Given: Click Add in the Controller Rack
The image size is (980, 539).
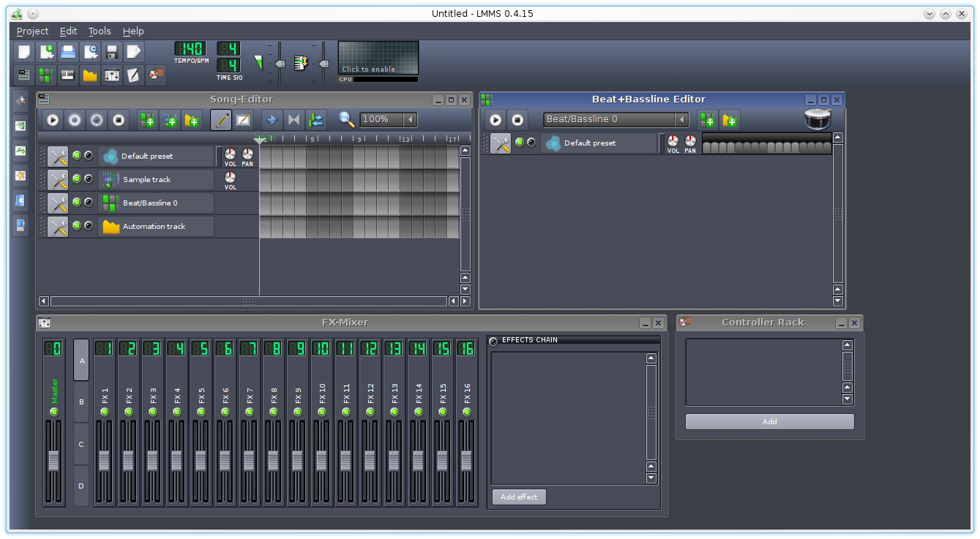Looking at the screenshot, I should (769, 422).
